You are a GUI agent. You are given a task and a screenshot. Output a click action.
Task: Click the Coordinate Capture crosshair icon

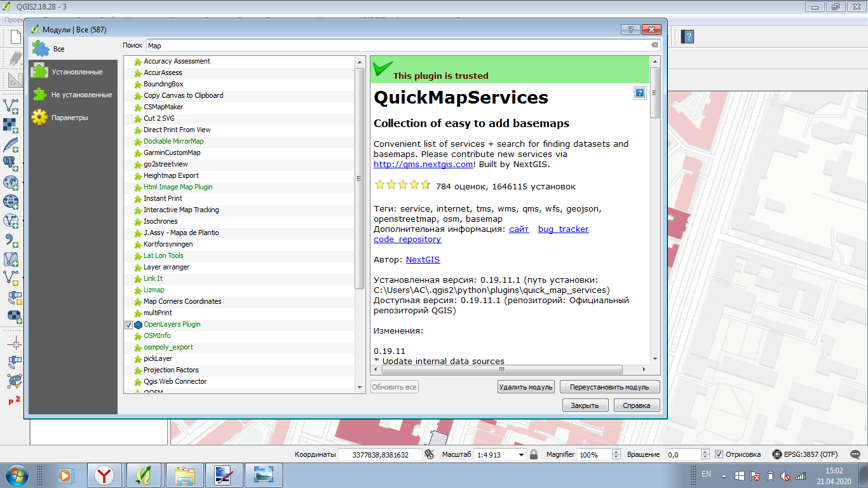click(x=13, y=344)
